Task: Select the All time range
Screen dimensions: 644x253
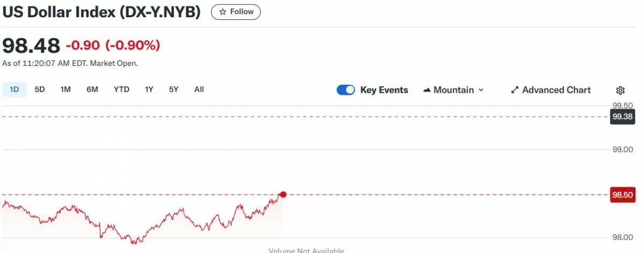Action: point(199,90)
